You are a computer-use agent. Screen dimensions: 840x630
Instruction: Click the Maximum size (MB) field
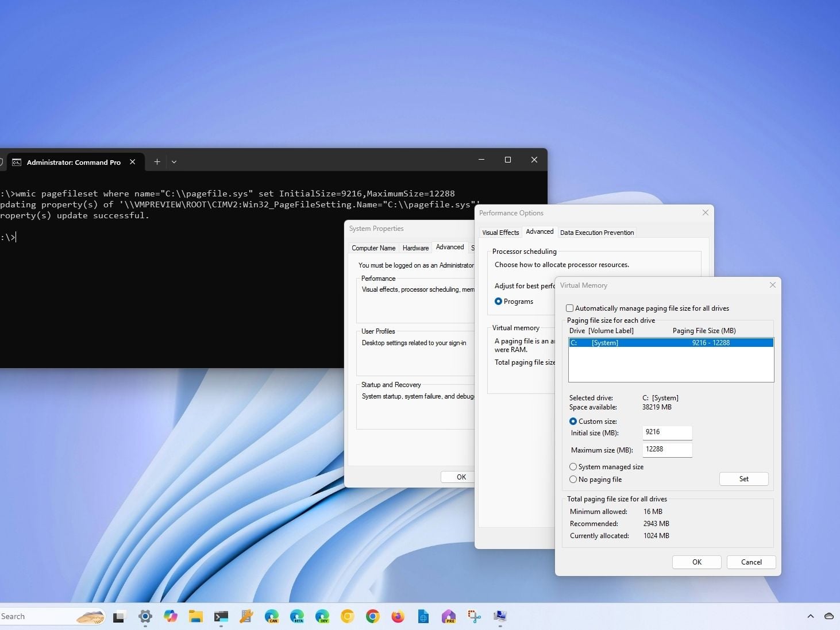point(667,450)
